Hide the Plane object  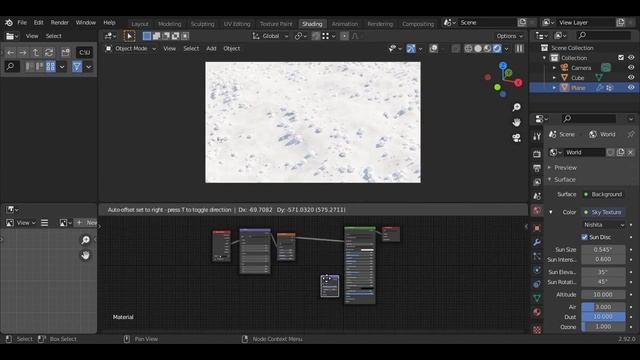pos(631,88)
